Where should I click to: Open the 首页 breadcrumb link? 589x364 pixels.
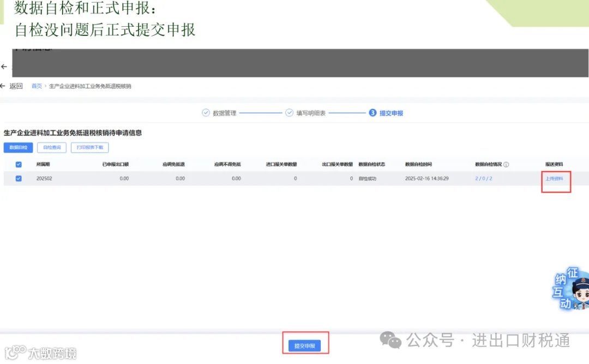pos(37,86)
